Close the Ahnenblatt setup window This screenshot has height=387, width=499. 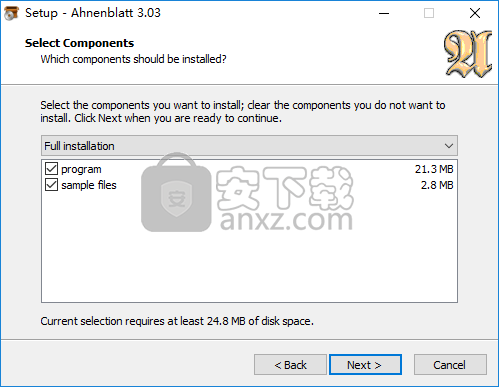click(x=475, y=13)
